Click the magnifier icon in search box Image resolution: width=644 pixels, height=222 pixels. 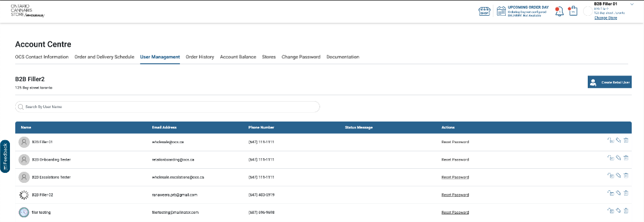click(x=20, y=106)
